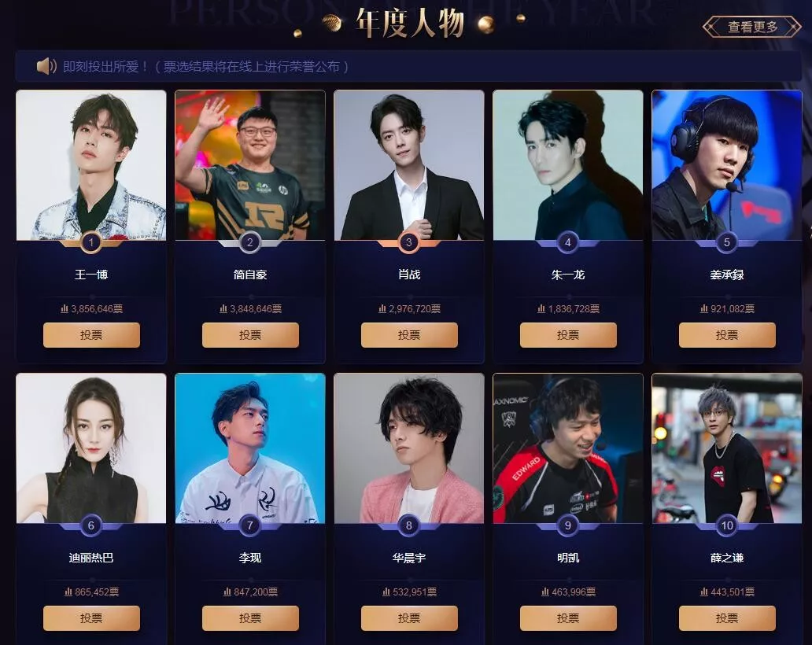Cast a vote for 迪丽热巴

pos(91,618)
